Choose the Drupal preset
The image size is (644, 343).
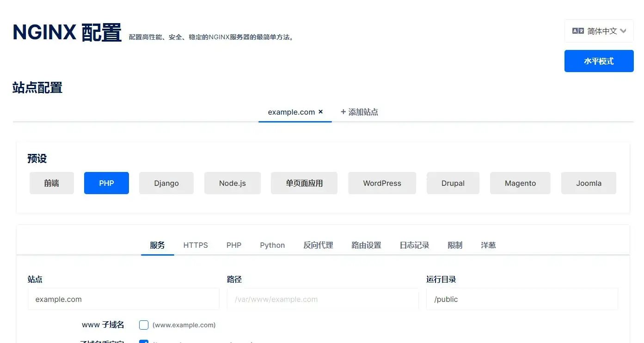pos(453,183)
